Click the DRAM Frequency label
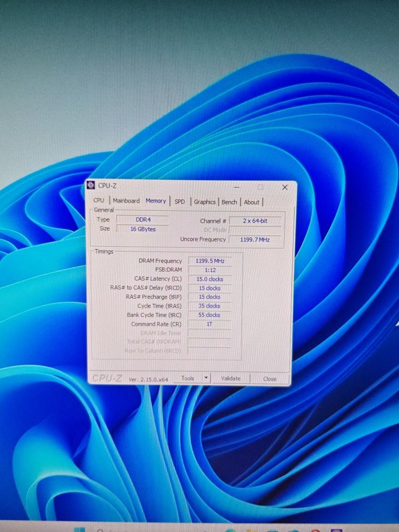This screenshot has width=399, height=532. (160, 261)
